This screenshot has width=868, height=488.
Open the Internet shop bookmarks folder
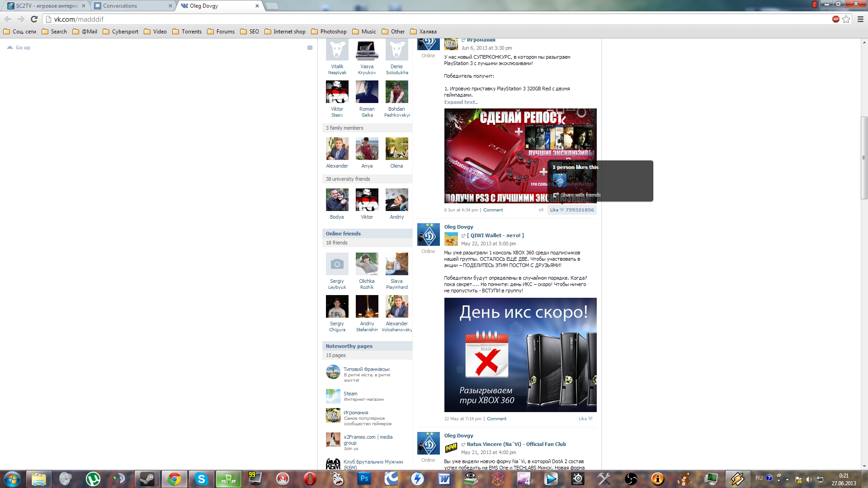285,32
